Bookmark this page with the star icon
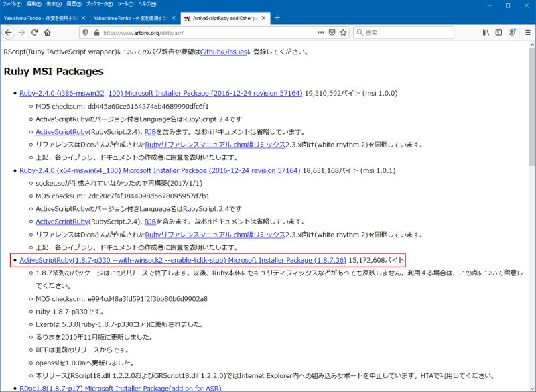This screenshot has width=536, height=392. [x=343, y=32]
